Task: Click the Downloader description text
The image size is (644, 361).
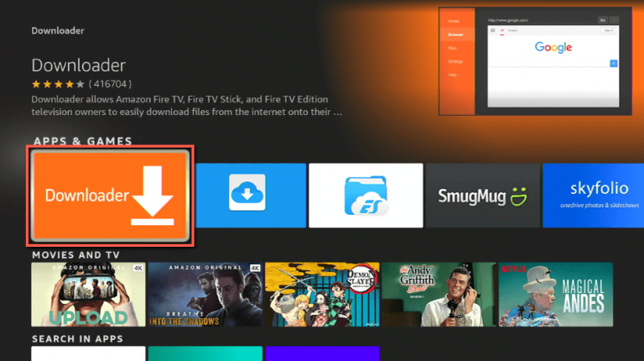Action: [x=187, y=106]
